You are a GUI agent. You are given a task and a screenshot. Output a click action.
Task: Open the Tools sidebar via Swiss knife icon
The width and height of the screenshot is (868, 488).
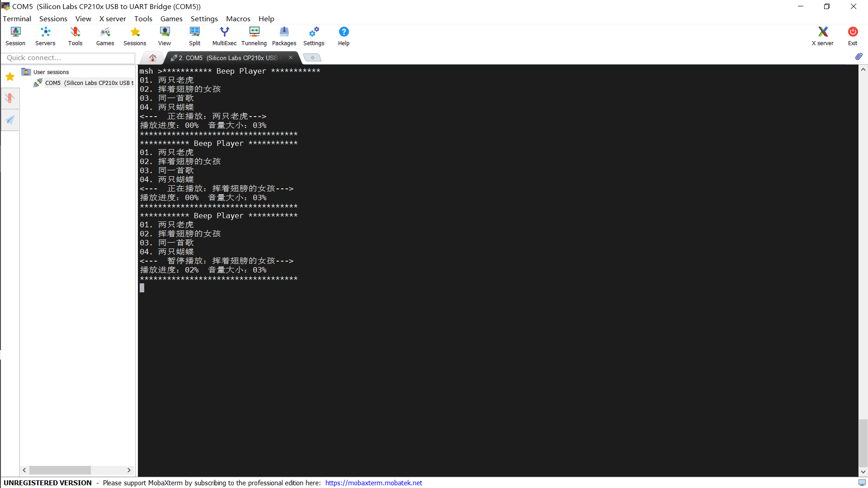[10, 98]
